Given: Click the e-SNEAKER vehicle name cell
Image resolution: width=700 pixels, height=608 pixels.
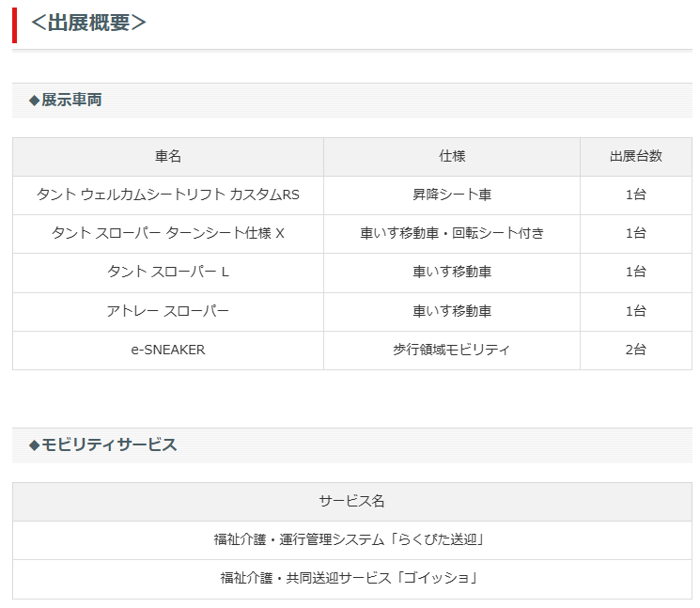Looking at the screenshot, I should 168,349.
